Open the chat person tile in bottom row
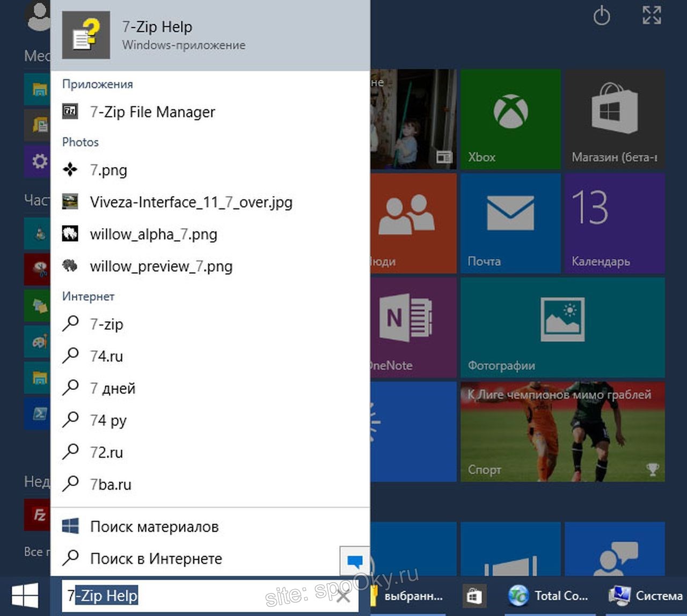The image size is (687, 616). 615,549
